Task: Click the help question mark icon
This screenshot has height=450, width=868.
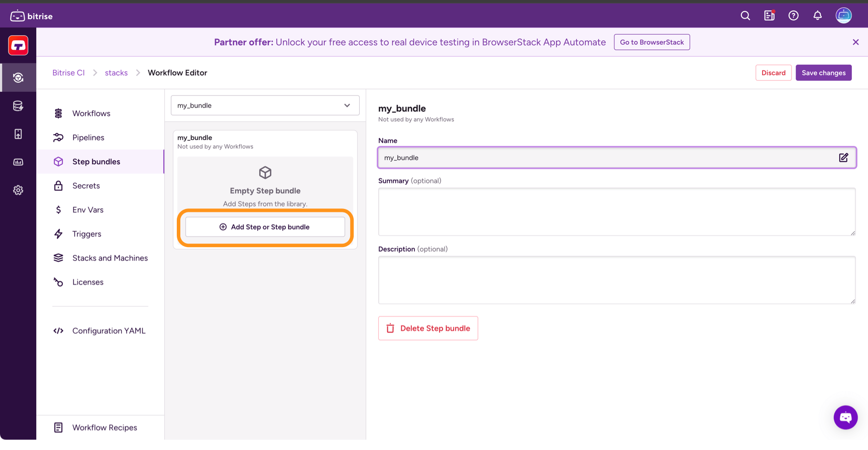Action: tap(793, 16)
